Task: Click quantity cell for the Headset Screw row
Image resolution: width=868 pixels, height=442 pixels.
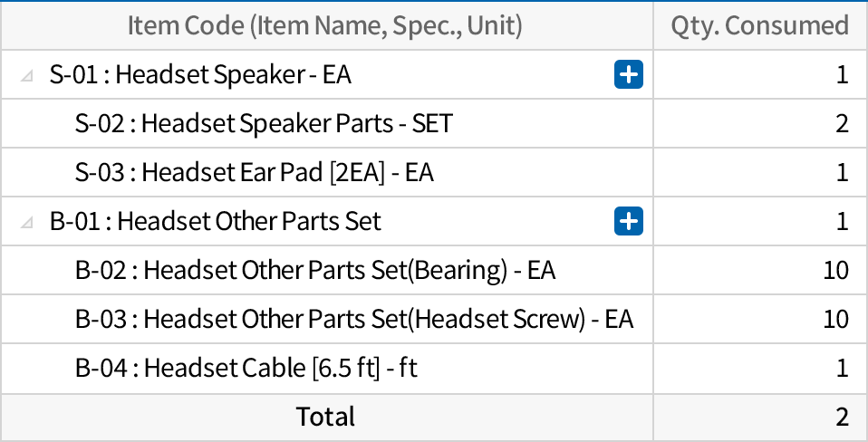Action: coord(759,319)
